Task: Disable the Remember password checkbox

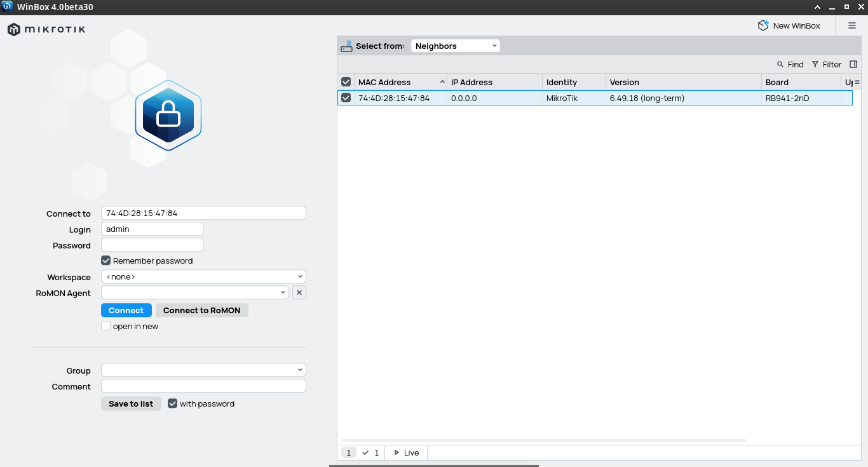Action: [x=106, y=261]
